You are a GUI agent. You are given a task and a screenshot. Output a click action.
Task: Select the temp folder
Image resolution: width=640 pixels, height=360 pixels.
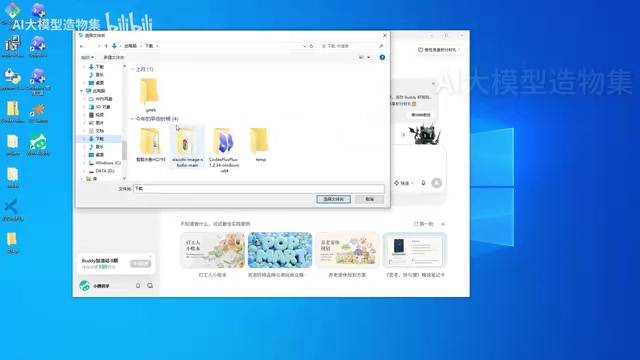click(260, 144)
